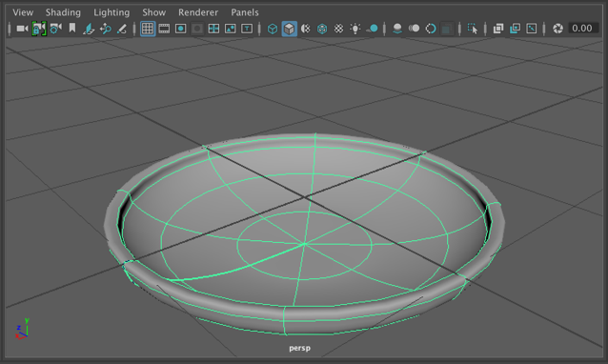This screenshot has height=364, width=608.
Task: Switch to Wireframe display cube icon
Action: click(273, 29)
